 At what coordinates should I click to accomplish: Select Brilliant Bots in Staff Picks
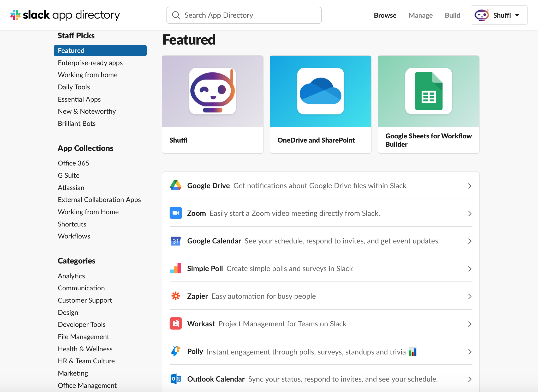[x=77, y=124]
